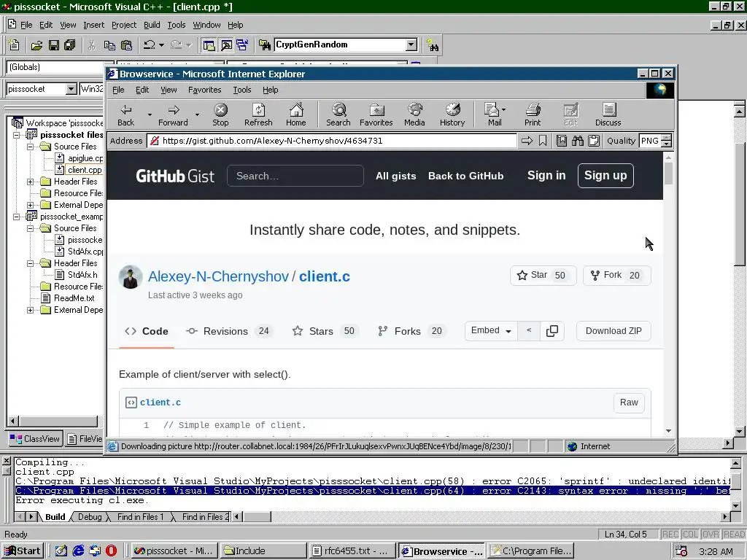The width and height of the screenshot is (747, 560).
Task: Click the Home button in Internet Explorer
Action: (x=296, y=114)
